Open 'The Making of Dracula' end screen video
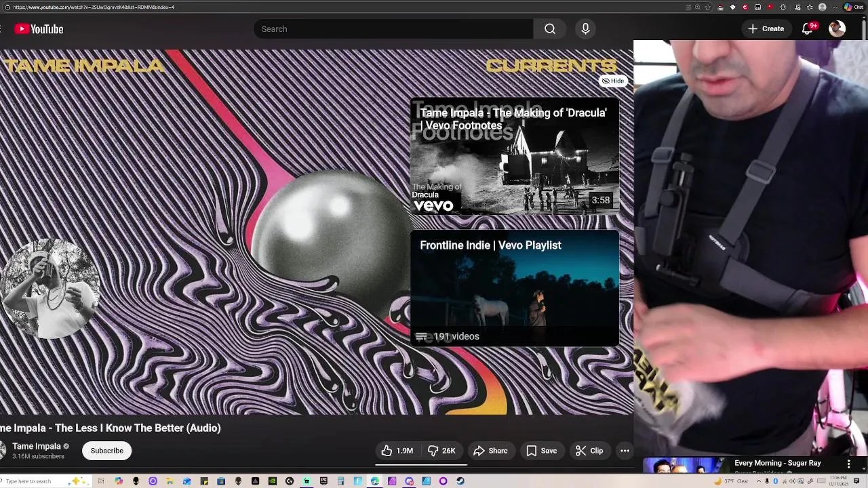Screen dimensions: 868x488 pyautogui.click(x=515, y=157)
